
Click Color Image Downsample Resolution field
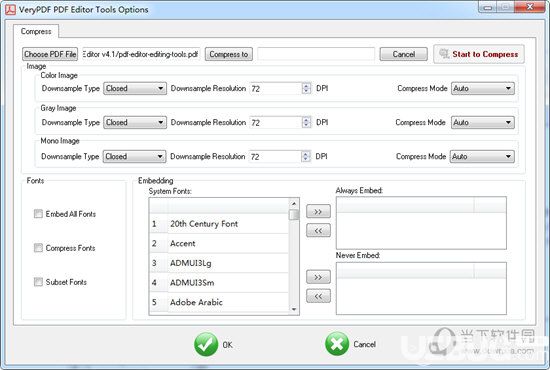pyautogui.click(x=276, y=88)
